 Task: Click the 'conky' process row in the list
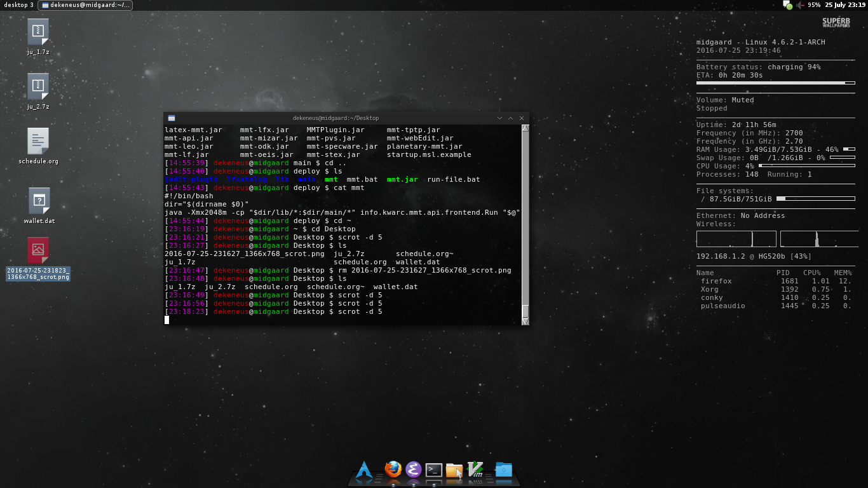click(x=775, y=297)
